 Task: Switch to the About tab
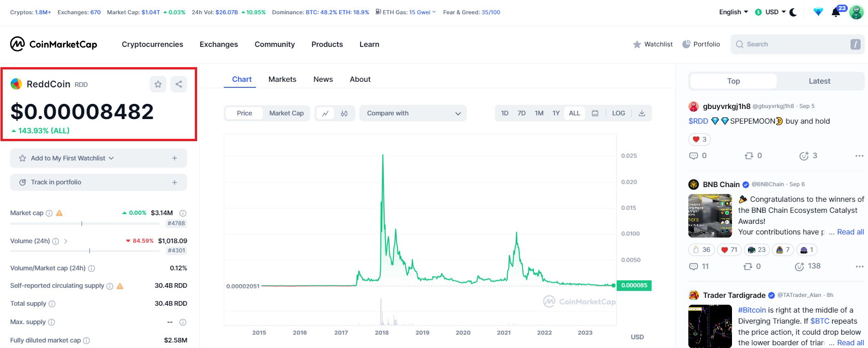coord(360,79)
